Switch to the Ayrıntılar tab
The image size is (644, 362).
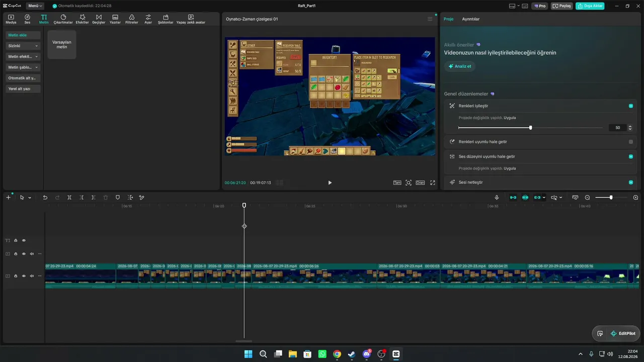point(471,19)
